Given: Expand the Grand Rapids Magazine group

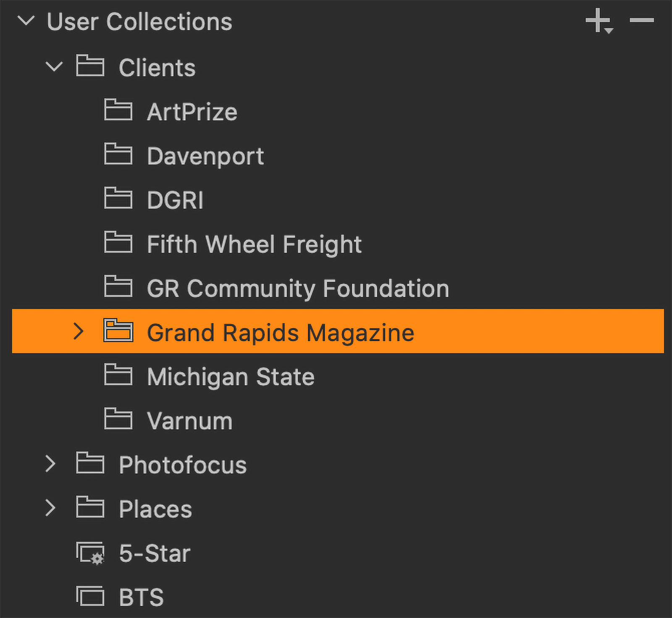Looking at the screenshot, I should (x=78, y=331).
